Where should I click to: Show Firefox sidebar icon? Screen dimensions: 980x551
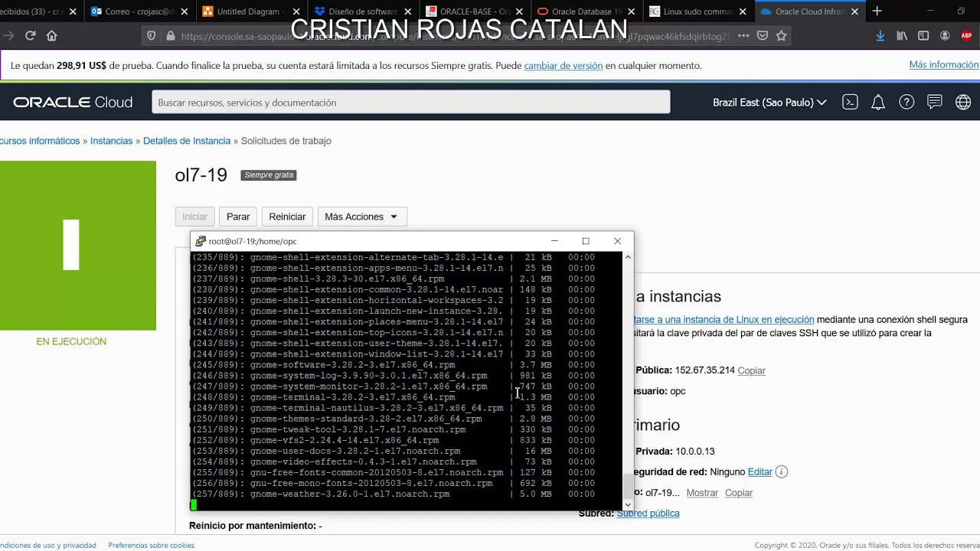pyautogui.click(x=923, y=36)
